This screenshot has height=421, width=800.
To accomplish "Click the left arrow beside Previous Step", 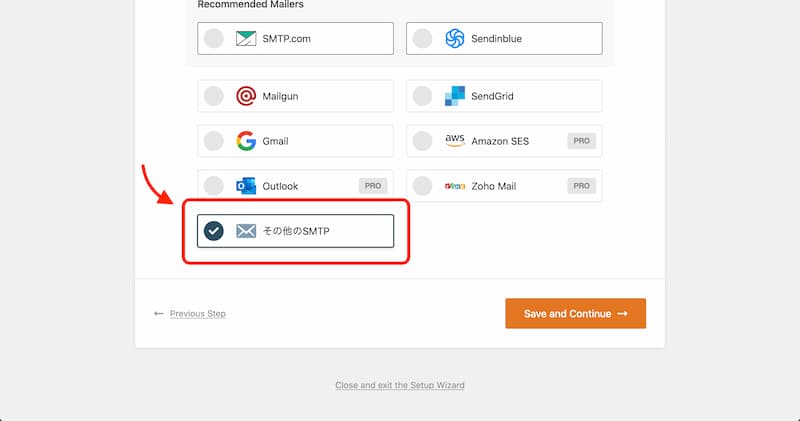I will coord(159,313).
